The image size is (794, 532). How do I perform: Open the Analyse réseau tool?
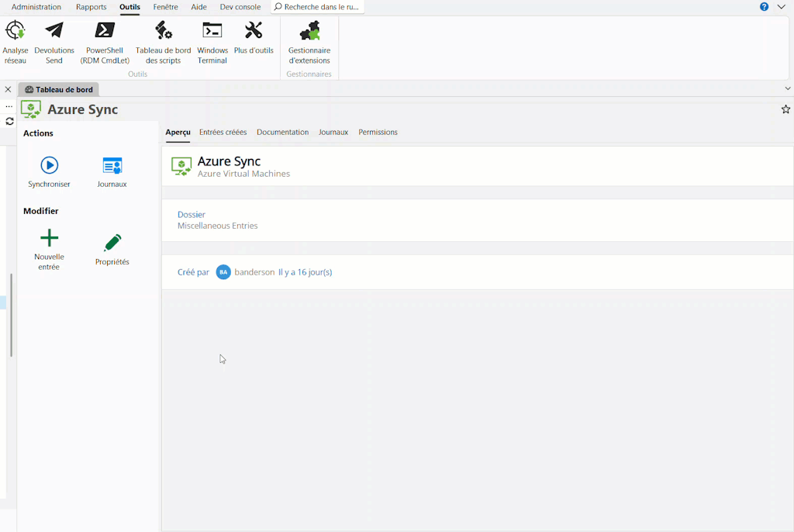click(x=15, y=43)
